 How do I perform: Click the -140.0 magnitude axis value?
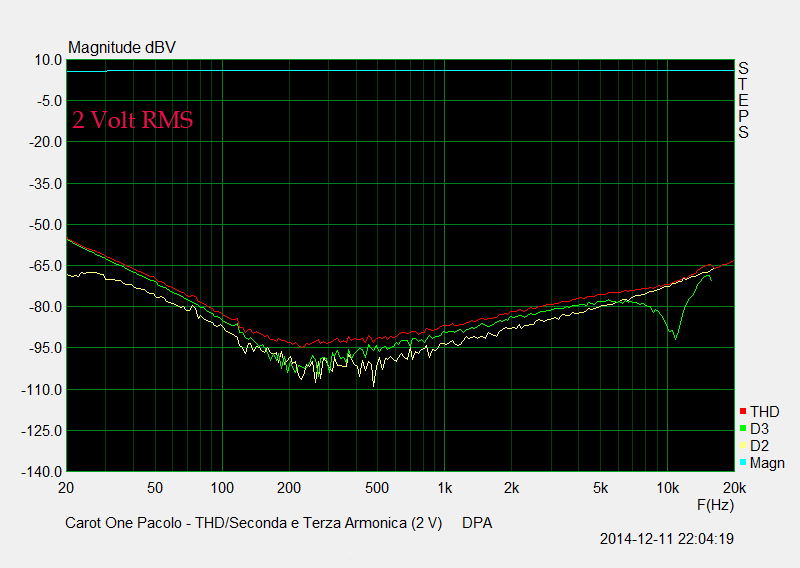point(43,472)
